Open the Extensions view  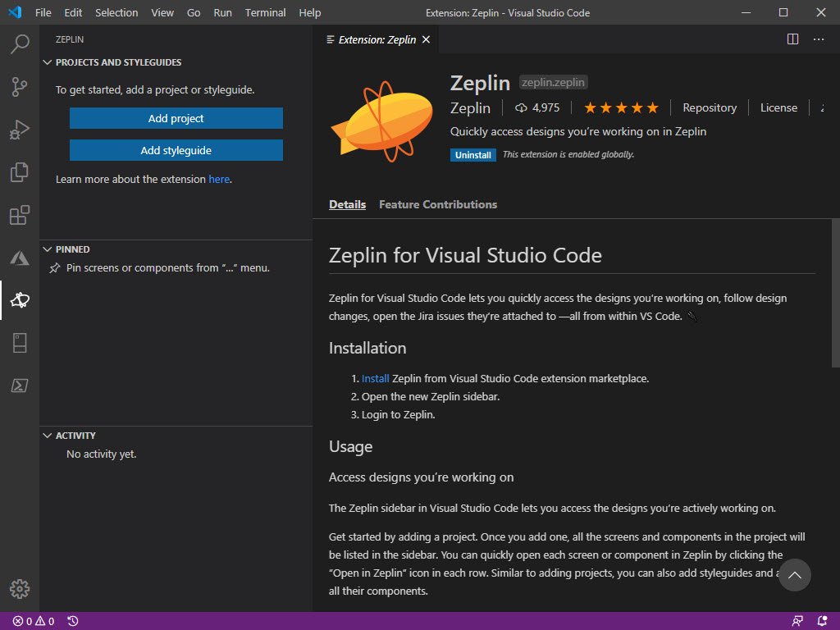pos(20,215)
